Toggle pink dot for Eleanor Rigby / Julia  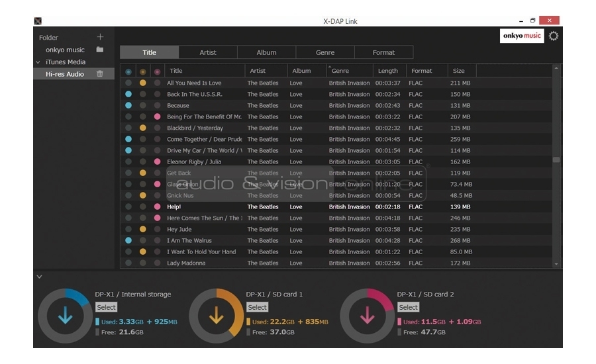[x=157, y=161]
